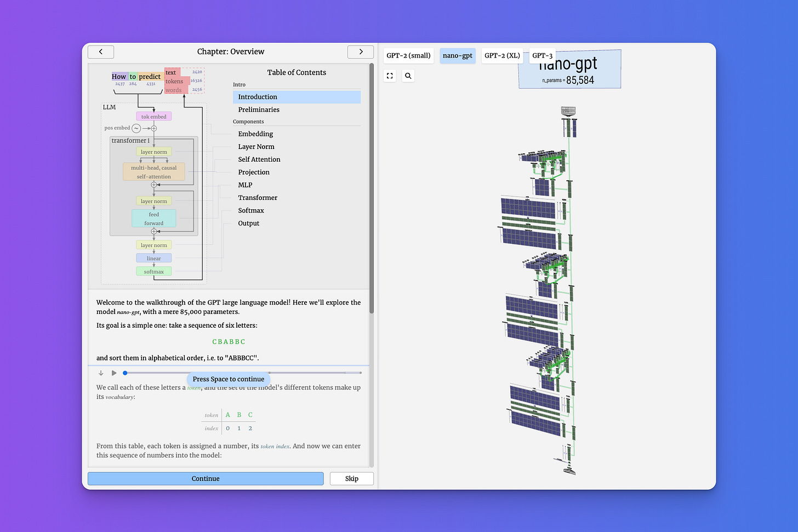The image size is (798, 532).
Task: Open the Introduction section
Action: click(297, 97)
